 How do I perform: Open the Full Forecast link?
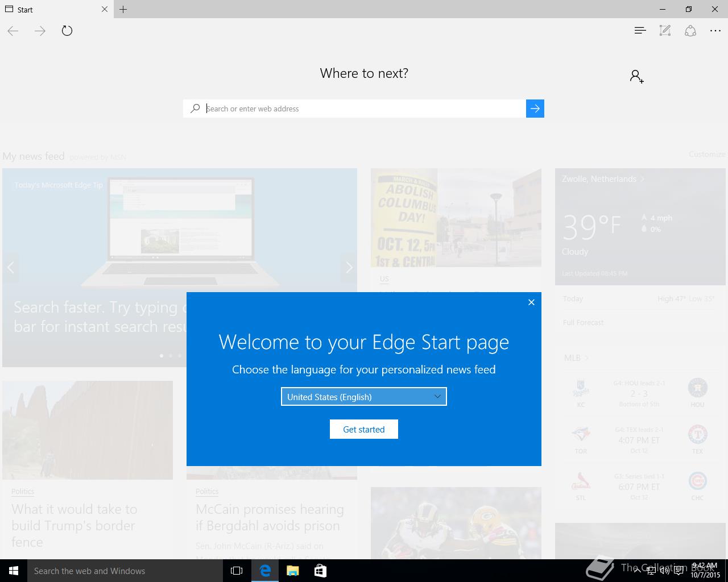click(x=583, y=322)
